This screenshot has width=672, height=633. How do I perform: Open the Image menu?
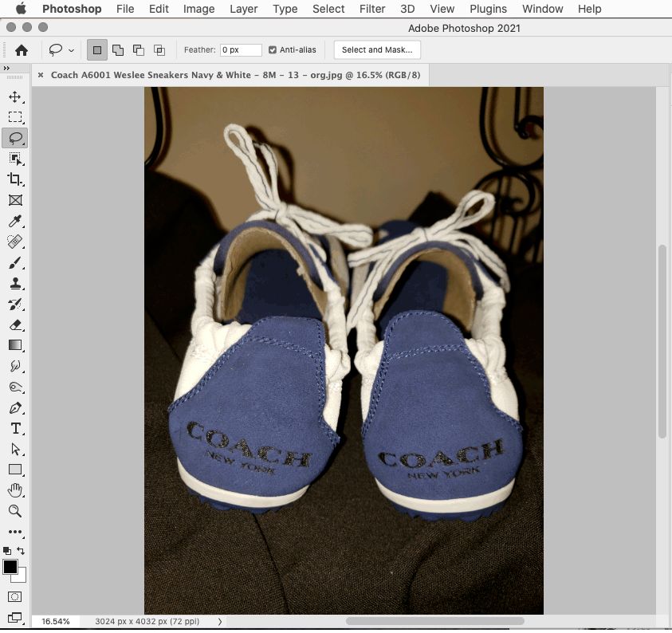pyautogui.click(x=198, y=9)
